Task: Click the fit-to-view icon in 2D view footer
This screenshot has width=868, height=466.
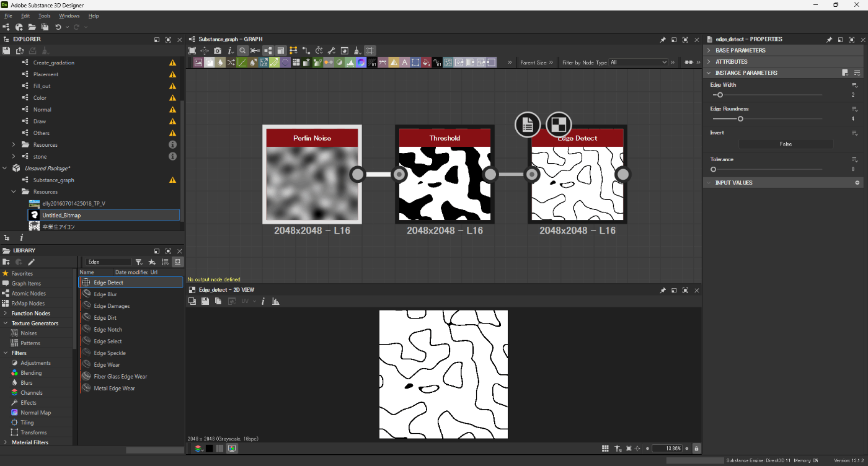Action: coord(629,449)
